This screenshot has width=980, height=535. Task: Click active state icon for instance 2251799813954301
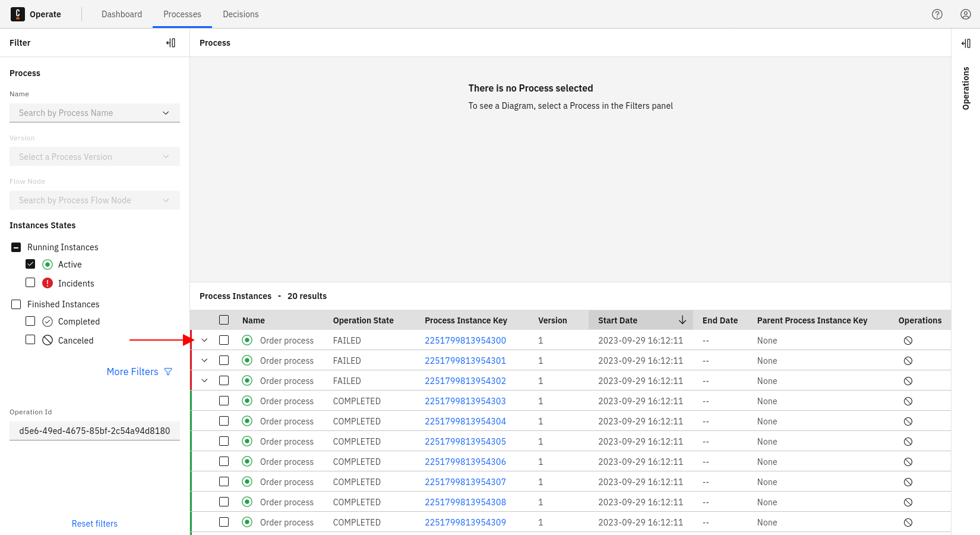point(247,360)
